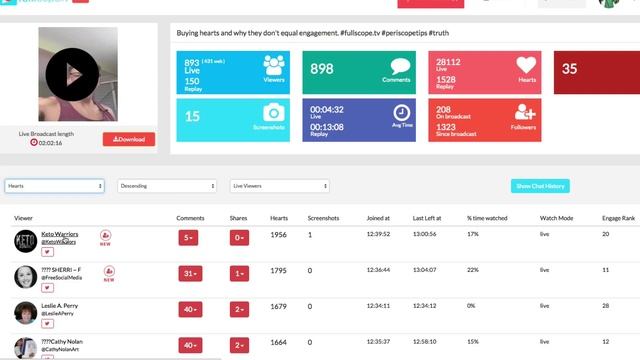The width and height of the screenshot is (640, 360).
Task: Click the broadcast title text
Action: [x=313, y=33]
